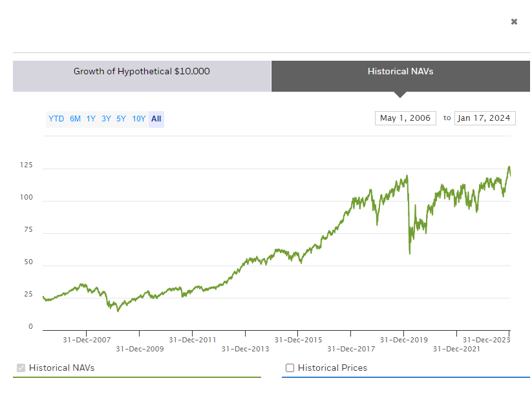The height and width of the screenshot is (396, 532).
Task: Set chart range to 6M
Action: click(x=76, y=119)
